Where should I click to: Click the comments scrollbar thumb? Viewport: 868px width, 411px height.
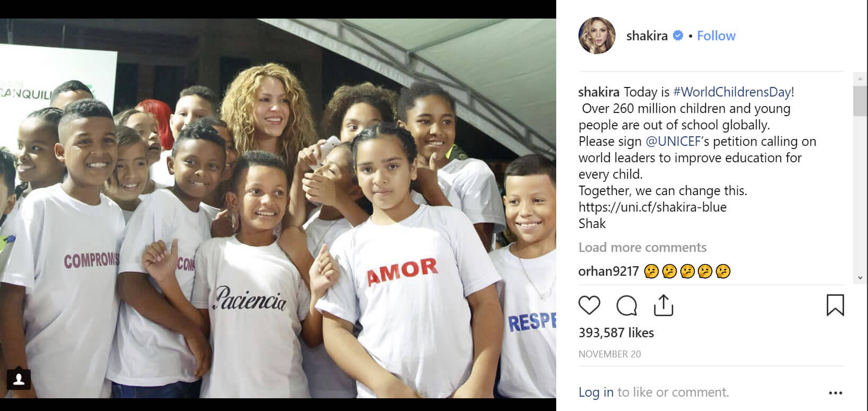pyautogui.click(x=860, y=100)
